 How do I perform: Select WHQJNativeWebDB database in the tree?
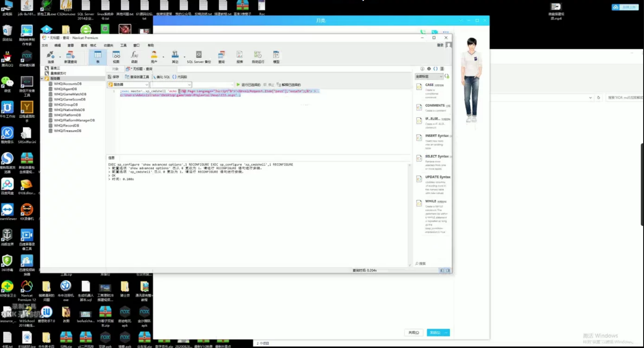pos(69,110)
